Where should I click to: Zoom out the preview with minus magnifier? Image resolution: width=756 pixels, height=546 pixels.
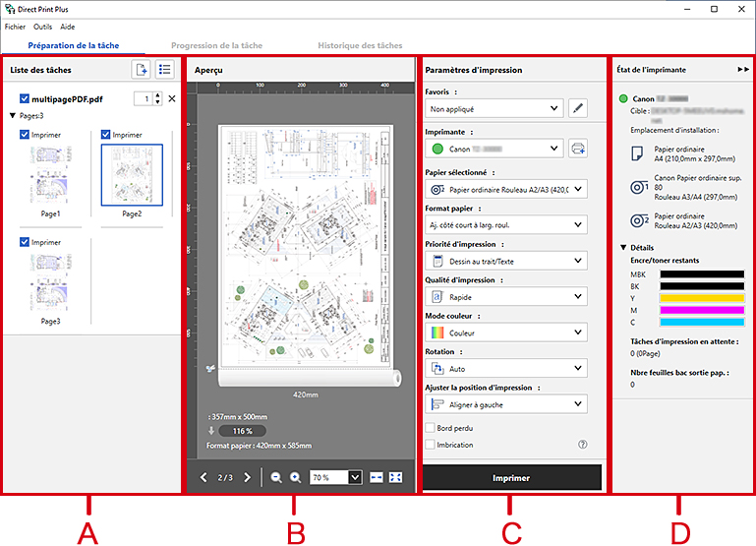pos(276,477)
